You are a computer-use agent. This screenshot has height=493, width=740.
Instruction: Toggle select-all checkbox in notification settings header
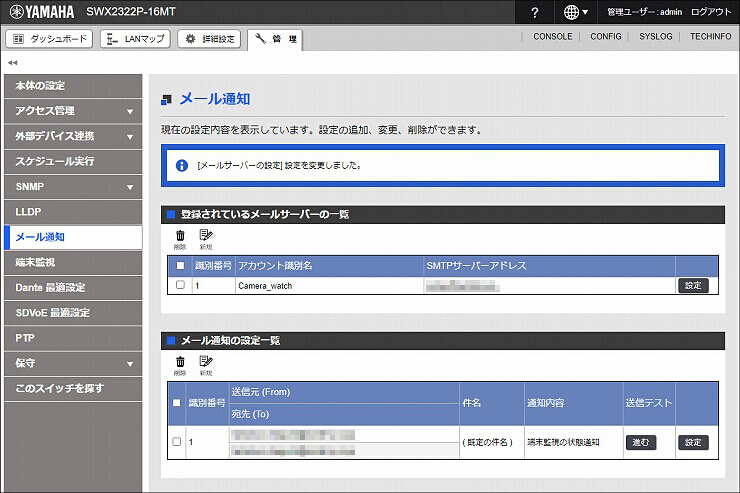[x=177, y=403]
